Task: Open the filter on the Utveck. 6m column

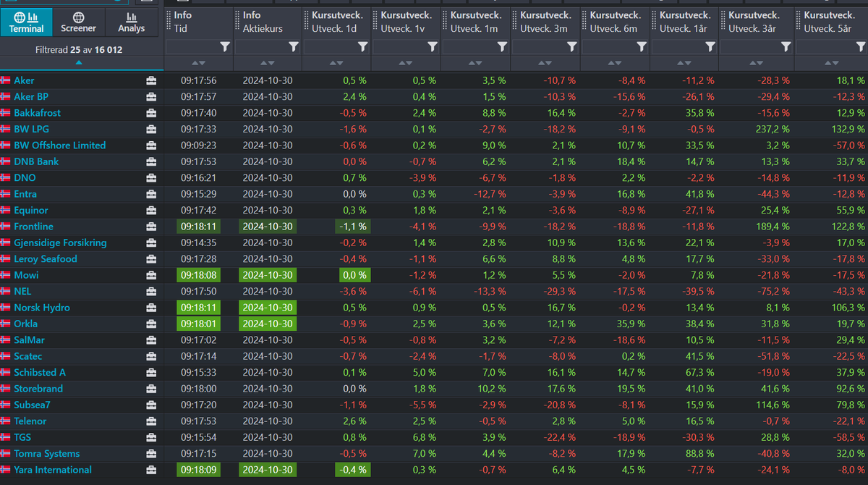Action: coord(642,46)
